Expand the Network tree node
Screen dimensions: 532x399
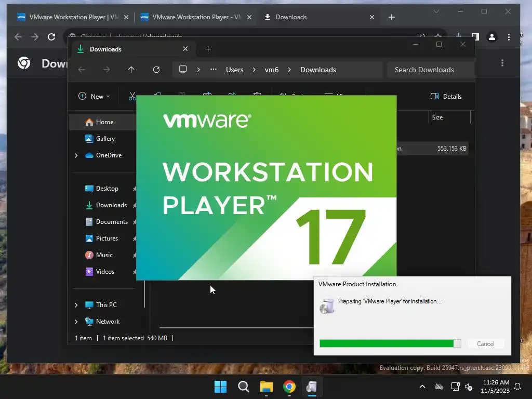[76, 322]
